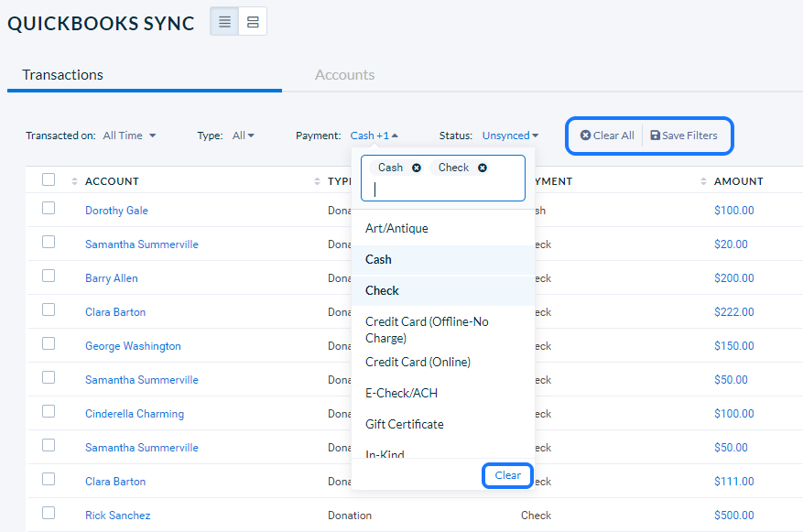Check the Barry Allen row checkbox
803x532 pixels.
click(x=49, y=276)
